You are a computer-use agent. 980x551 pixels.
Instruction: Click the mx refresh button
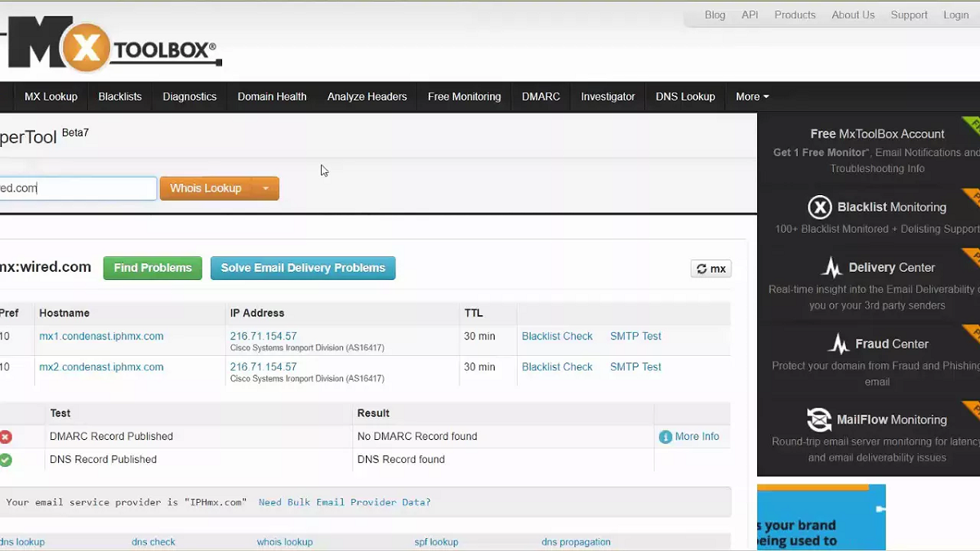711,269
